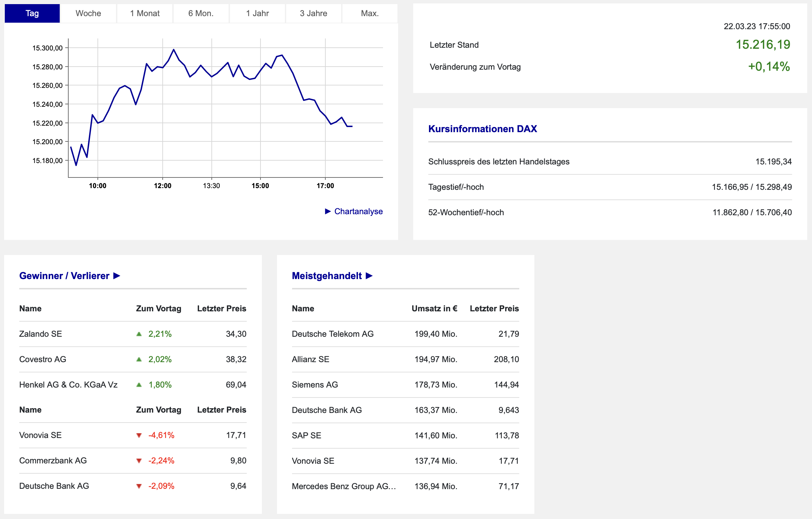This screenshot has width=812, height=519.
Task: Switch chart to 1 Monat view
Action: click(145, 13)
